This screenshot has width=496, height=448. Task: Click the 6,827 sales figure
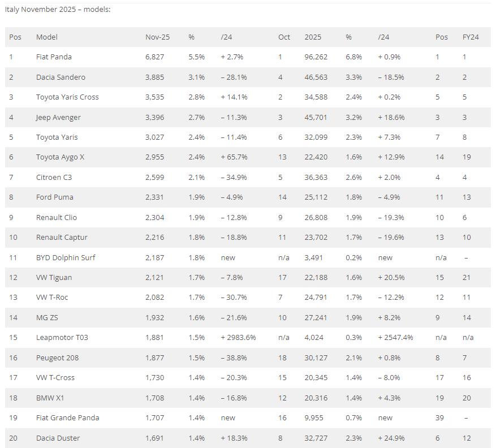(156, 57)
